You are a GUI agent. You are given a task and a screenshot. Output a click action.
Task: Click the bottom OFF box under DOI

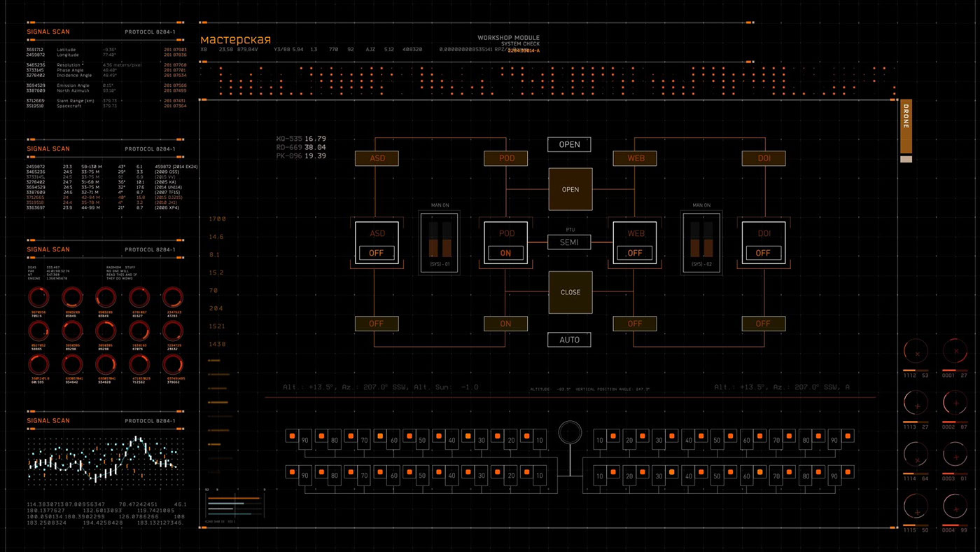pyautogui.click(x=764, y=324)
